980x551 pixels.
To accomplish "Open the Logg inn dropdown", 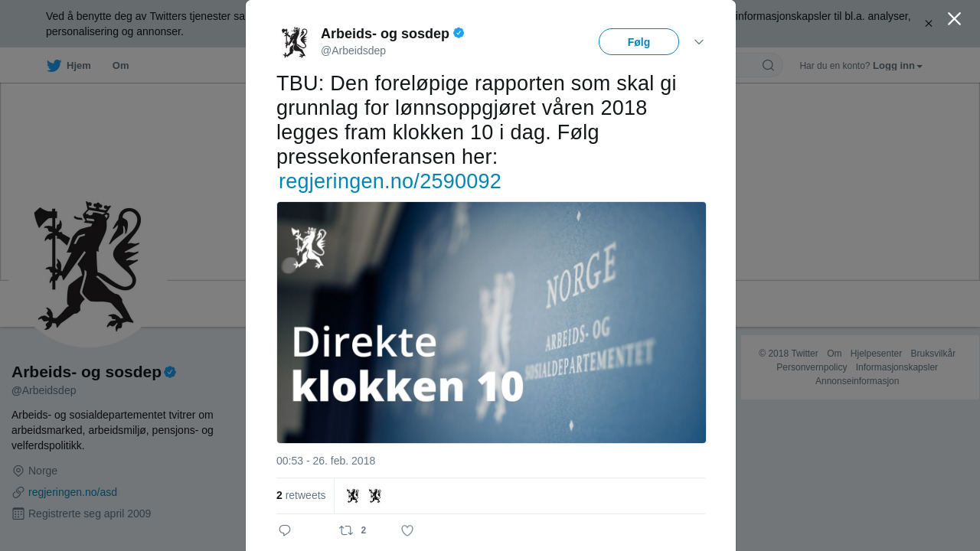I will (897, 66).
